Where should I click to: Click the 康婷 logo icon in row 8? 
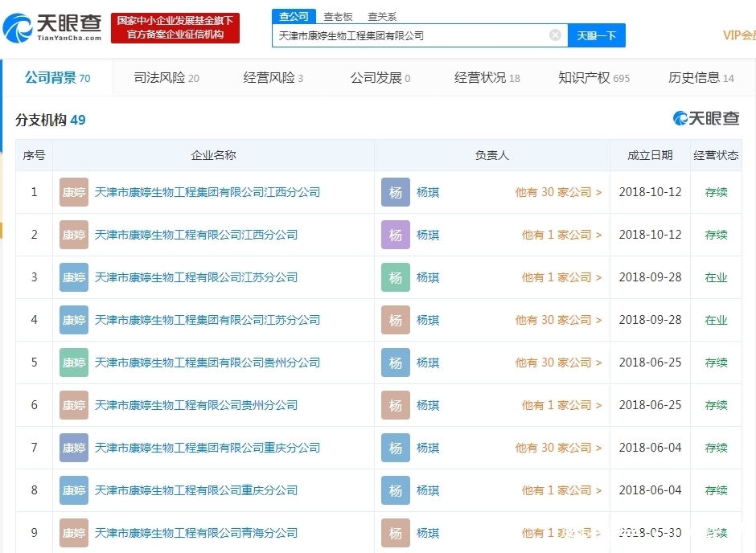point(74,490)
